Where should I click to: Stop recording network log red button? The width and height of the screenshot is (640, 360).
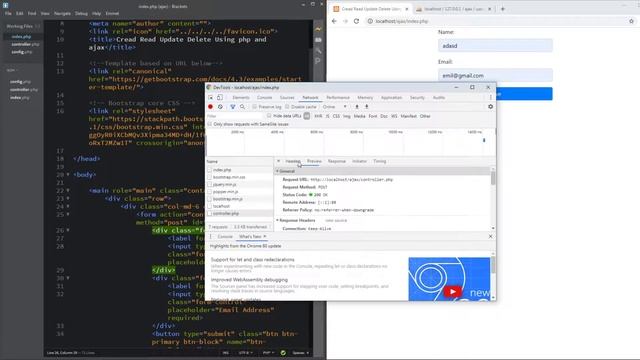pos(210,107)
